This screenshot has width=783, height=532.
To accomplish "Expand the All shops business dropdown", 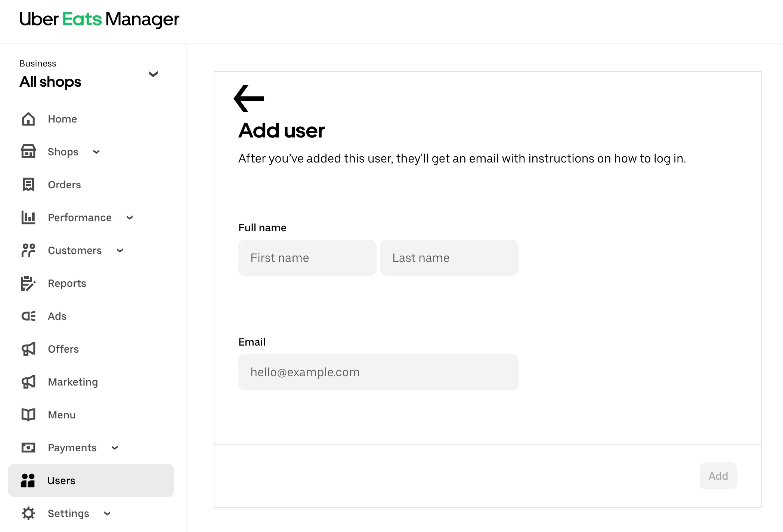I will pyautogui.click(x=153, y=74).
